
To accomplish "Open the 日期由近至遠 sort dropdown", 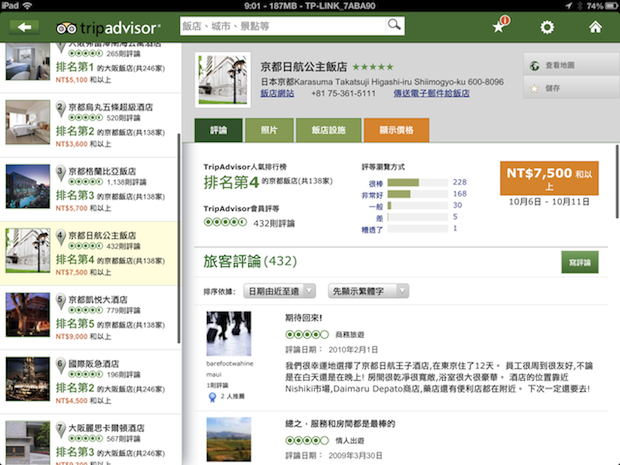I will coord(280,291).
